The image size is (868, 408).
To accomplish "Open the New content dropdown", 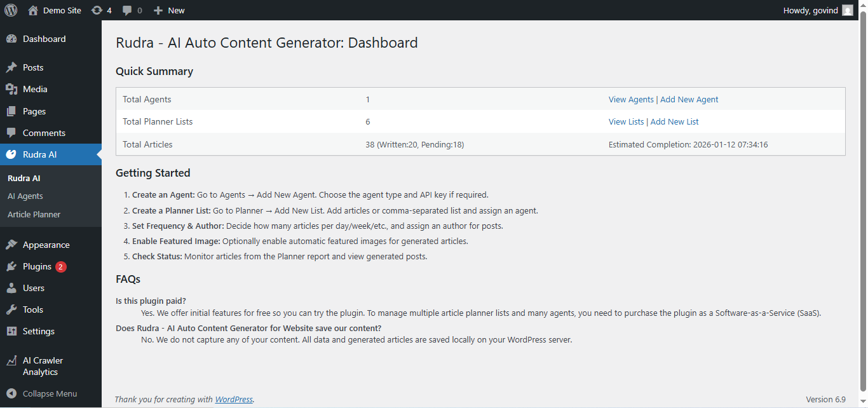I will (x=170, y=10).
